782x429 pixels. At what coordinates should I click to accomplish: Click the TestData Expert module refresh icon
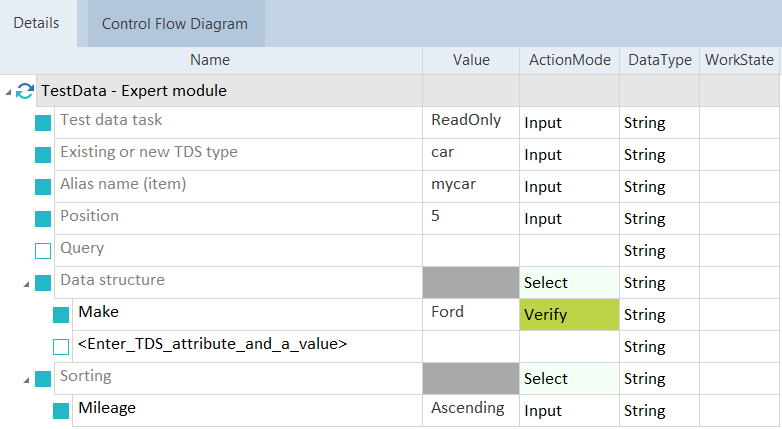pos(26,91)
